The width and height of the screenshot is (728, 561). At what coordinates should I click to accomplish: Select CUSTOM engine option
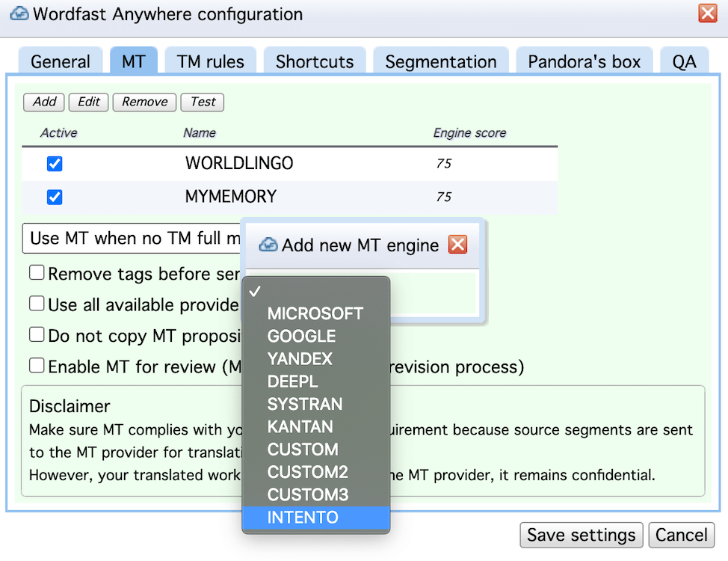(315, 450)
